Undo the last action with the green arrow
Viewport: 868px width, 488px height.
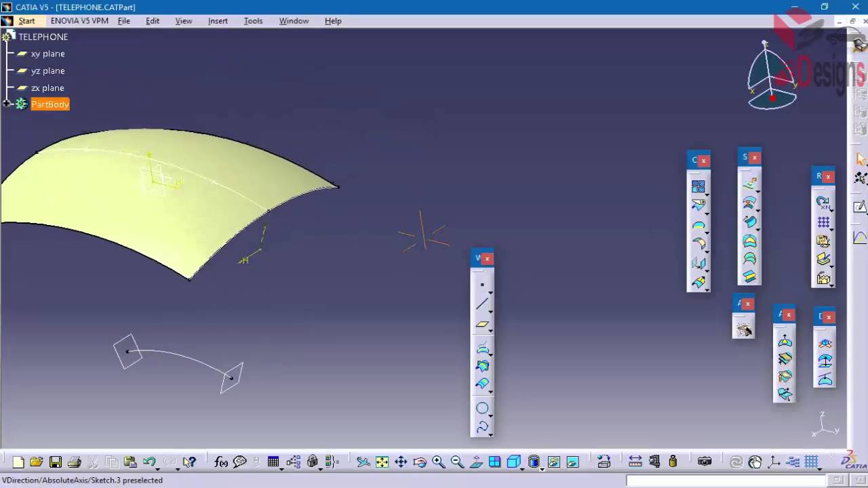click(x=149, y=462)
